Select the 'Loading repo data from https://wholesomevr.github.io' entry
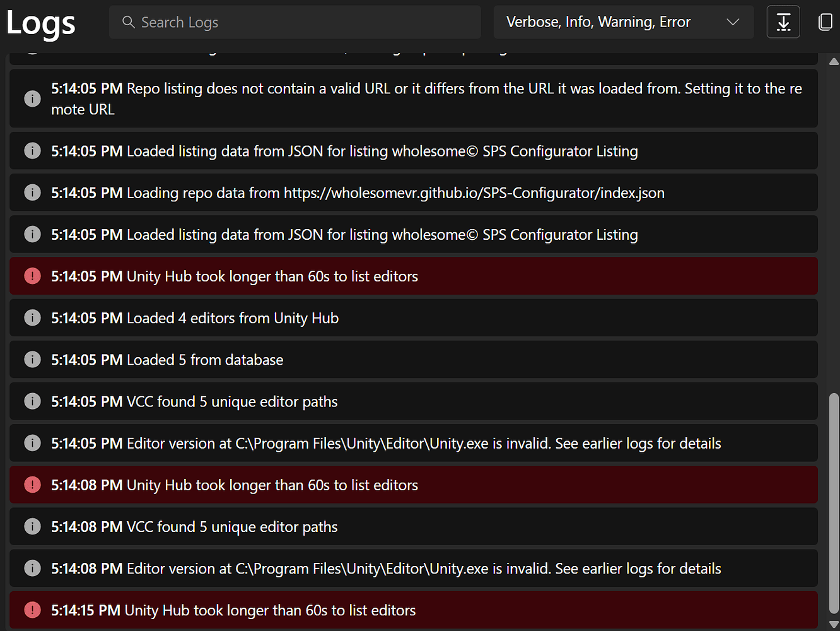840x631 pixels. tap(414, 192)
